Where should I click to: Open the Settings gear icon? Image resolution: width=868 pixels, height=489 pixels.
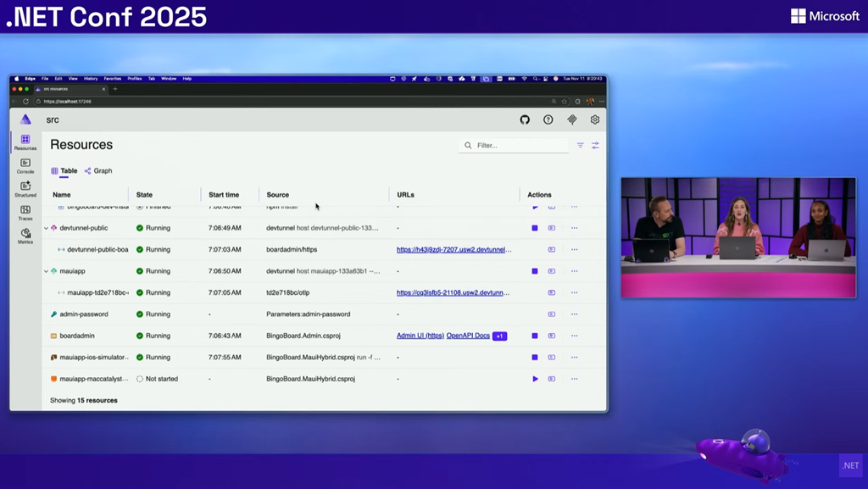[x=595, y=119]
